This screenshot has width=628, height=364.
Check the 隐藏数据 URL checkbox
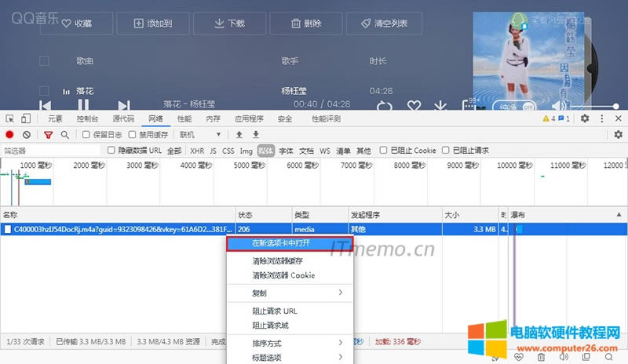111,150
